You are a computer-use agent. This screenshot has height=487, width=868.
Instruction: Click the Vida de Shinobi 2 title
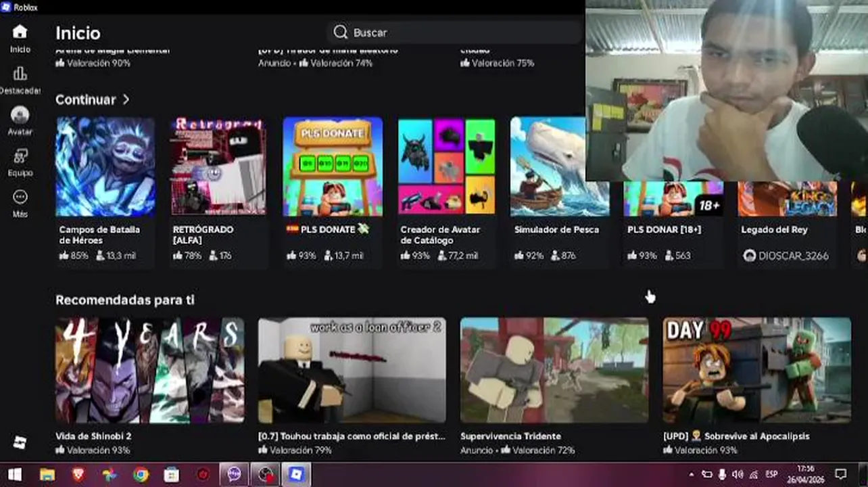[93, 436]
